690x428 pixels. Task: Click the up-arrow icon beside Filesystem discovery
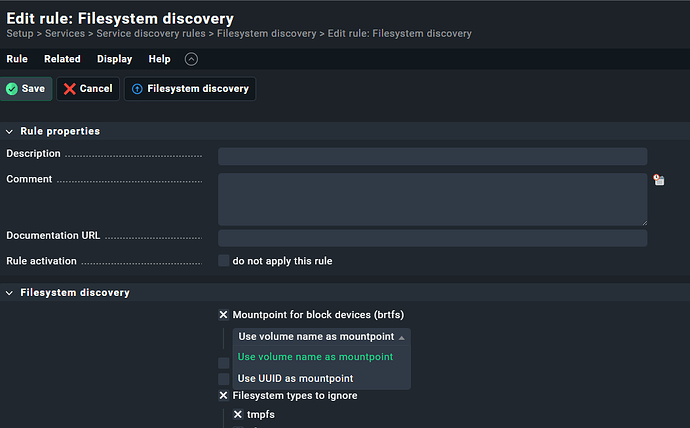[137, 89]
